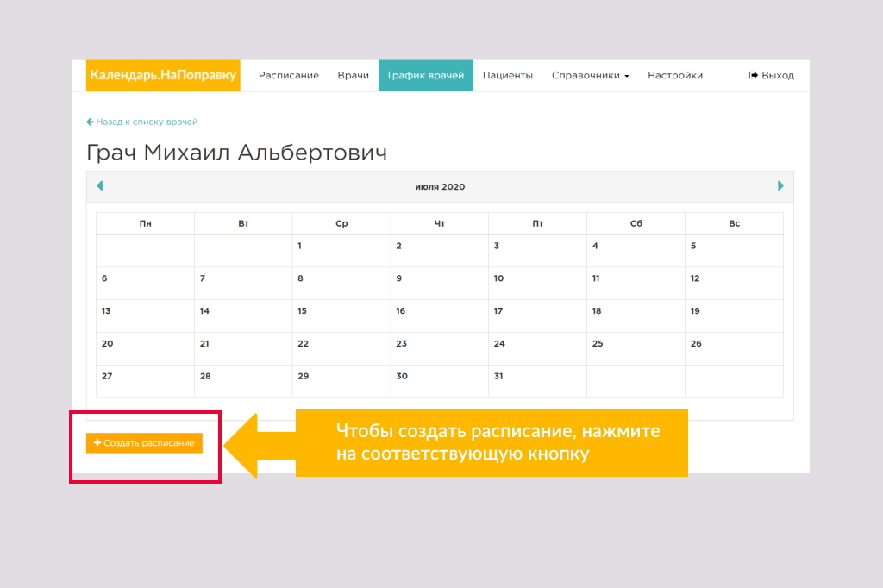Viewport: 883px width, 588px height.
Task: Go to the Пациенты section
Action: 507,76
